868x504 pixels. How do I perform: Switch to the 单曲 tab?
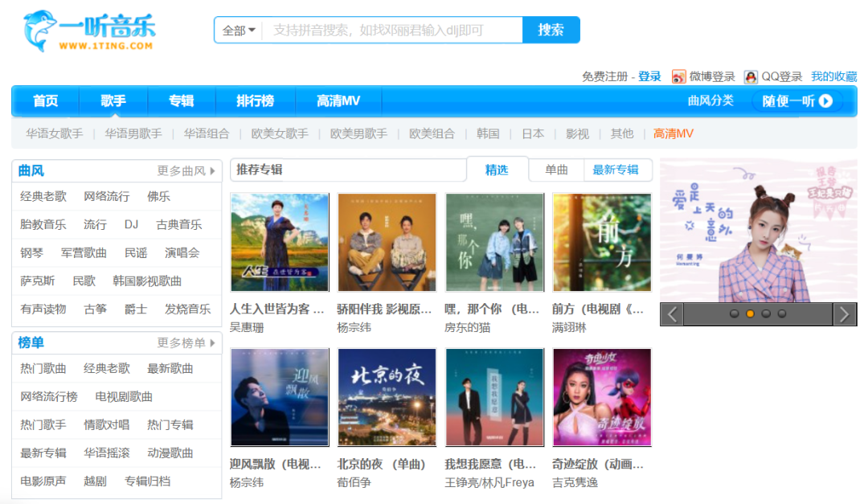[x=556, y=170]
